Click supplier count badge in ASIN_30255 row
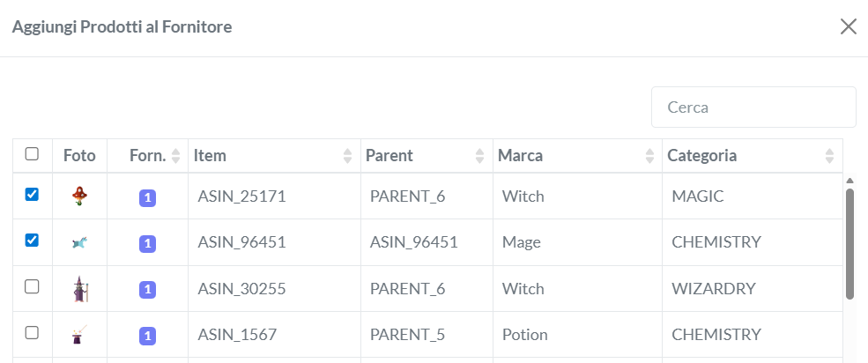 (148, 289)
